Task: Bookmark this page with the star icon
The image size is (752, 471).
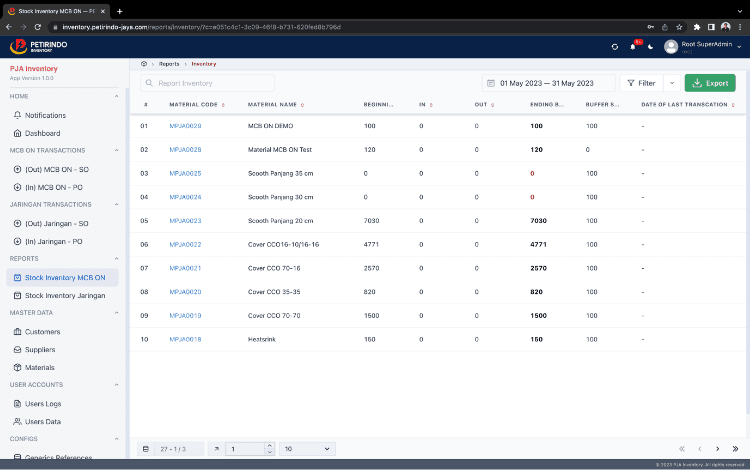Action: tap(679, 27)
